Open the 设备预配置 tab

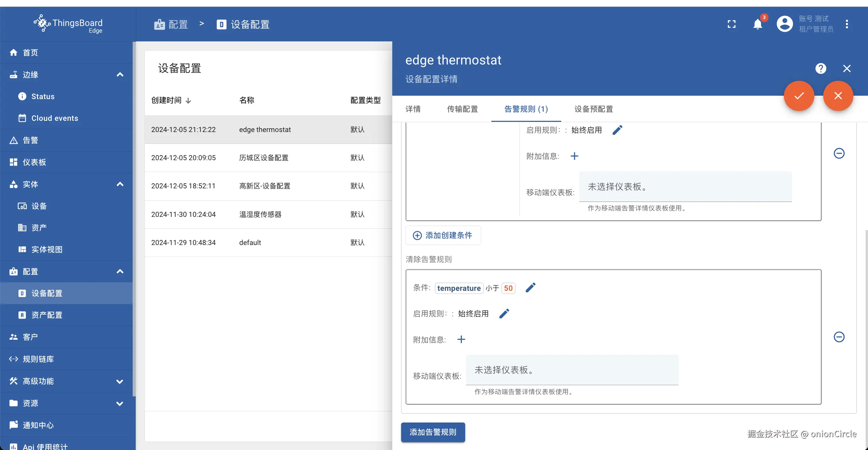[x=593, y=109]
